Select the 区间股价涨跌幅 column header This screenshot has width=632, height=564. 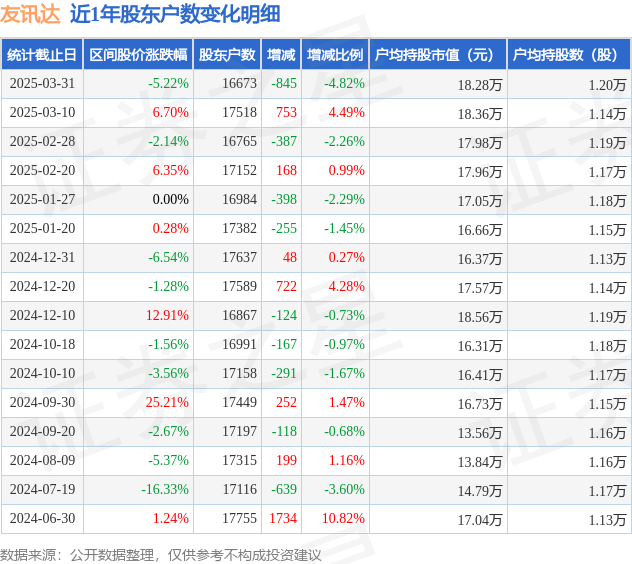click(x=138, y=54)
